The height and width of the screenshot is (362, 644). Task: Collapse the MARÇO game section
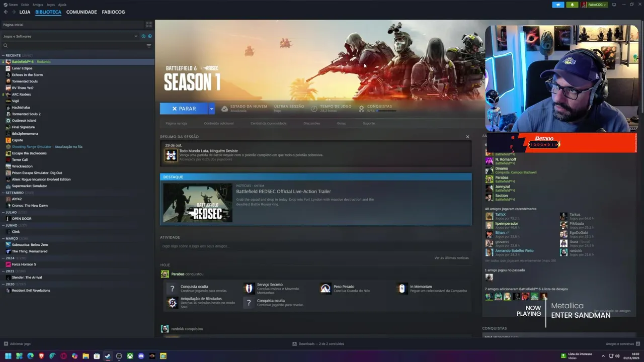(x=3, y=238)
